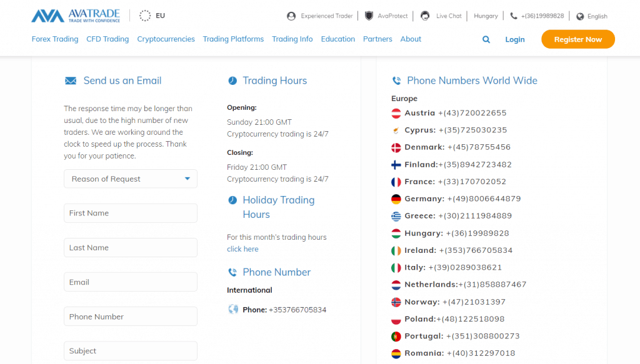Click the phone icon in the header
The image size is (640, 364).
coord(514,16)
